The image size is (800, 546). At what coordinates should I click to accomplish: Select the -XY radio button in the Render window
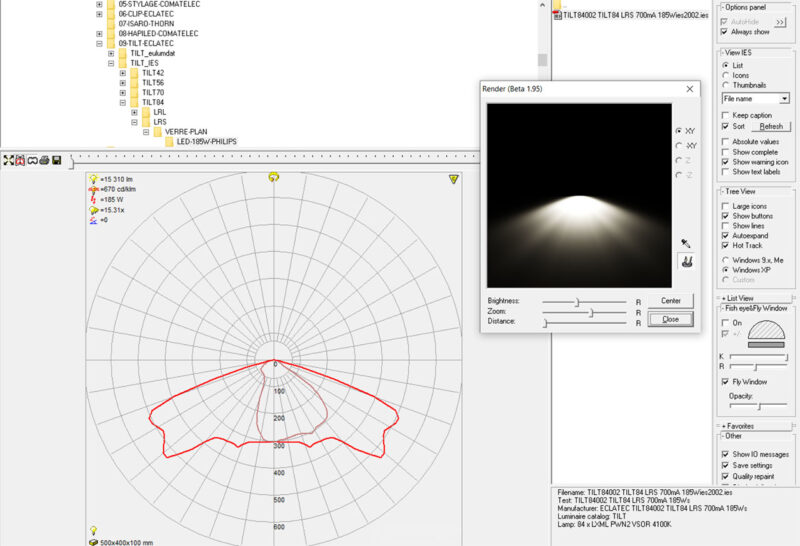coord(679,145)
